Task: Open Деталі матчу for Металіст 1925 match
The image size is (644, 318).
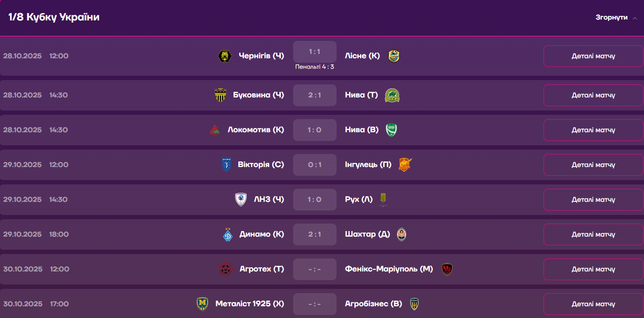Action: point(593,304)
